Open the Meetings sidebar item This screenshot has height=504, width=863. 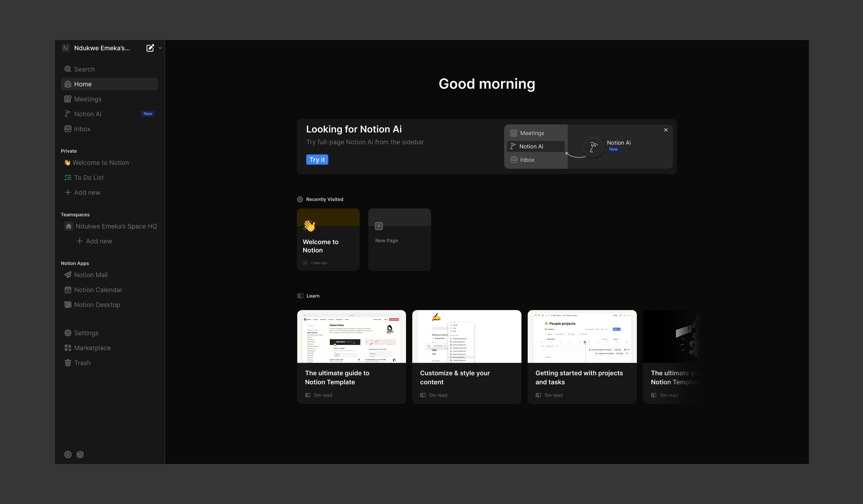pyautogui.click(x=88, y=99)
